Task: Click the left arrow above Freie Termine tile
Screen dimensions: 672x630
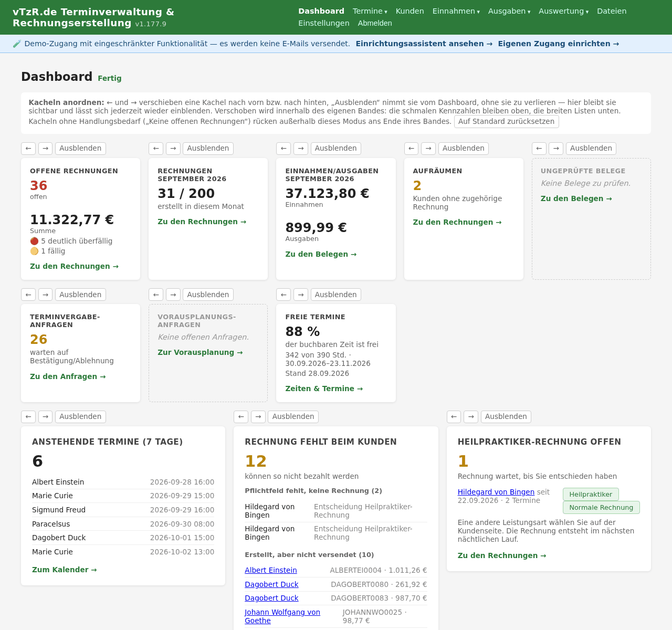Action: click(x=283, y=295)
